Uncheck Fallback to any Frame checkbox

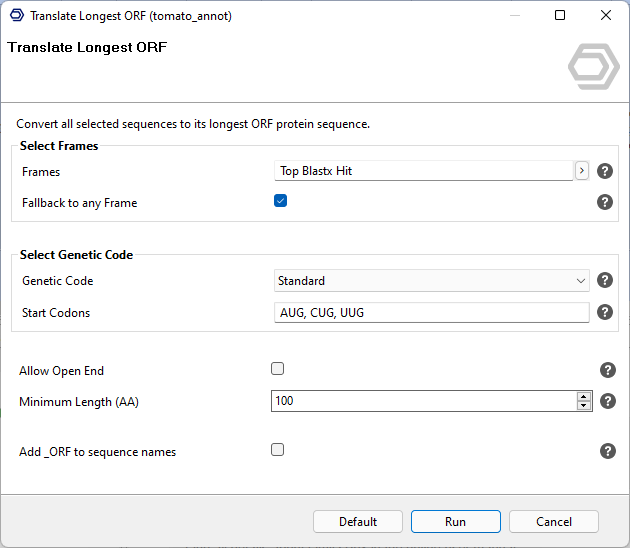tap(280, 201)
